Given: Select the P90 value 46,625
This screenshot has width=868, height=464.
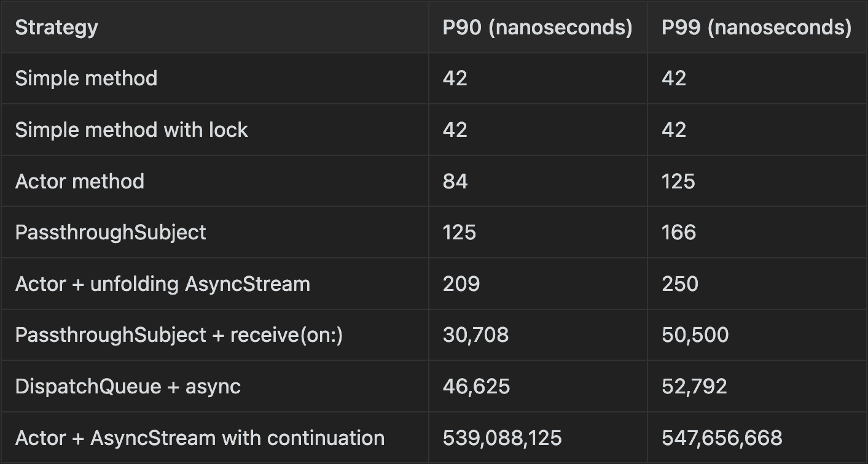Looking at the screenshot, I should click(x=476, y=387).
